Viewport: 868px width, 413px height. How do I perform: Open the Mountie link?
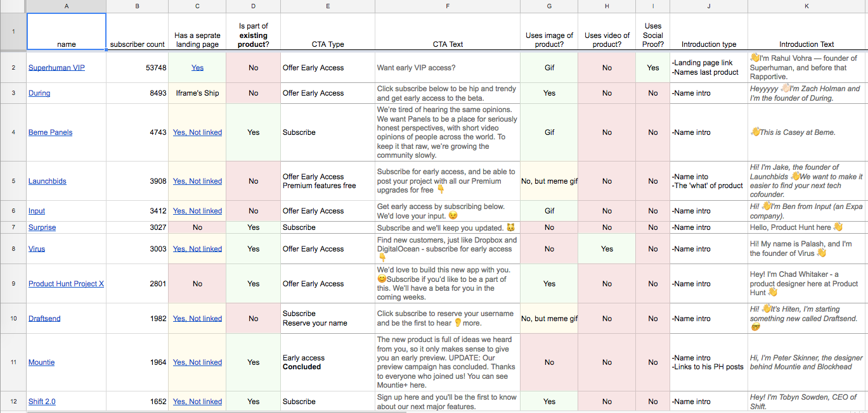(41, 362)
